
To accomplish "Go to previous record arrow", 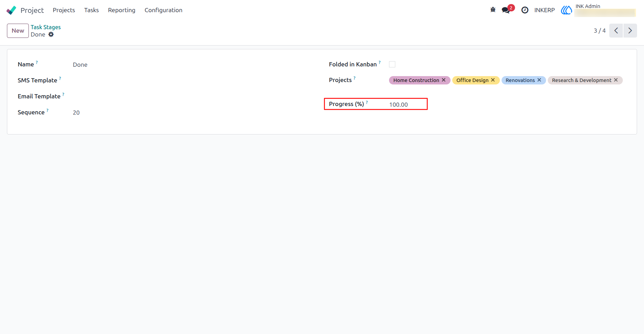I will tap(616, 31).
